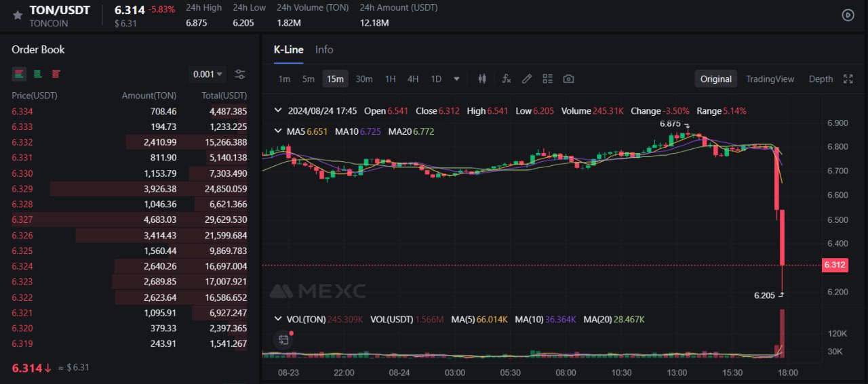Viewport: 868px width, 384px height.
Task: Click the candlestick chart style icon
Action: [x=482, y=79]
